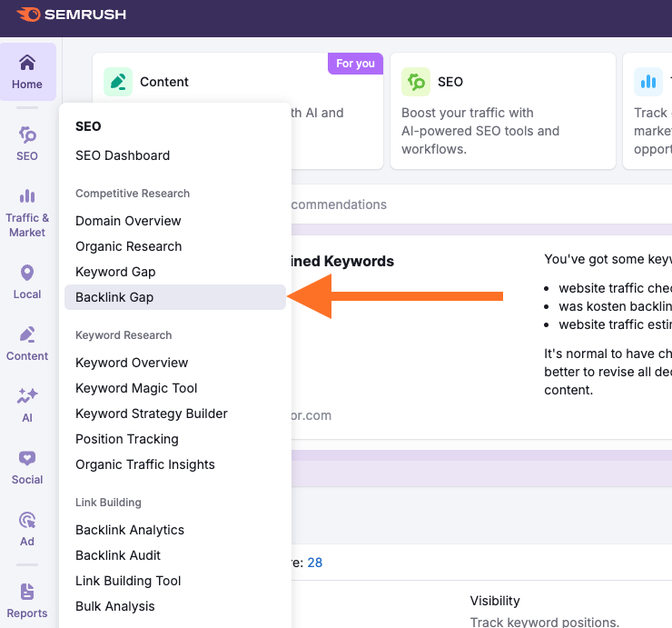Click the SEO card icon

[x=416, y=82]
